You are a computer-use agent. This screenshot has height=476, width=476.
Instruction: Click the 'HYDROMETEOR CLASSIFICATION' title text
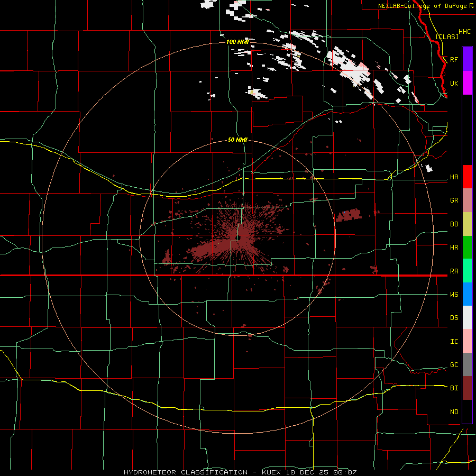coord(186,472)
